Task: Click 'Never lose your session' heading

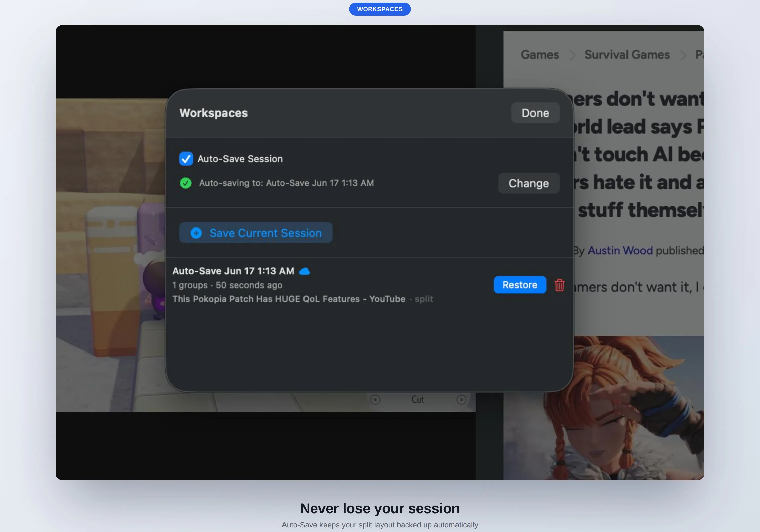Action: click(380, 508)
